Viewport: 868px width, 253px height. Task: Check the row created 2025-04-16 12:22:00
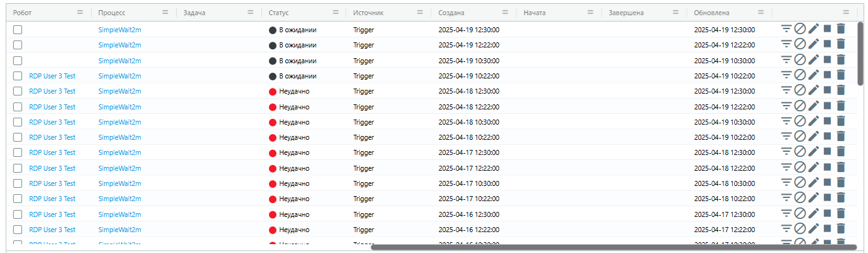18,230
